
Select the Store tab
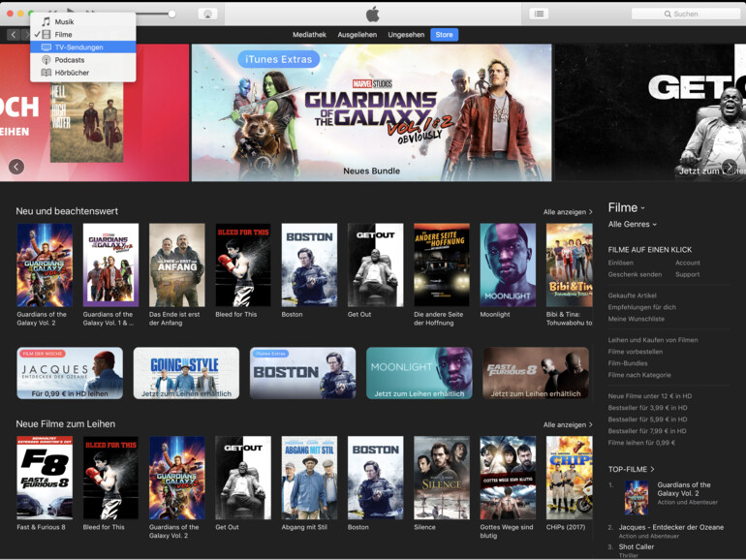coord(444,34)
